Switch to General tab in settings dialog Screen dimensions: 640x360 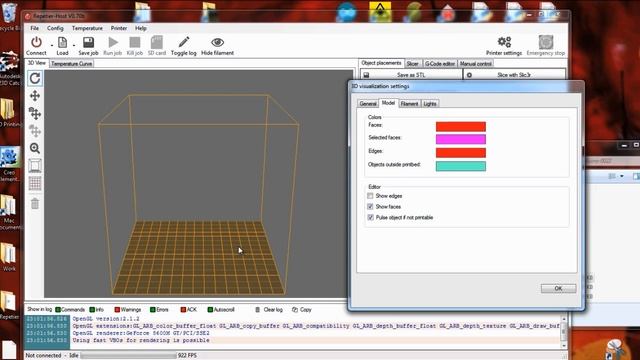click(368, 104)
